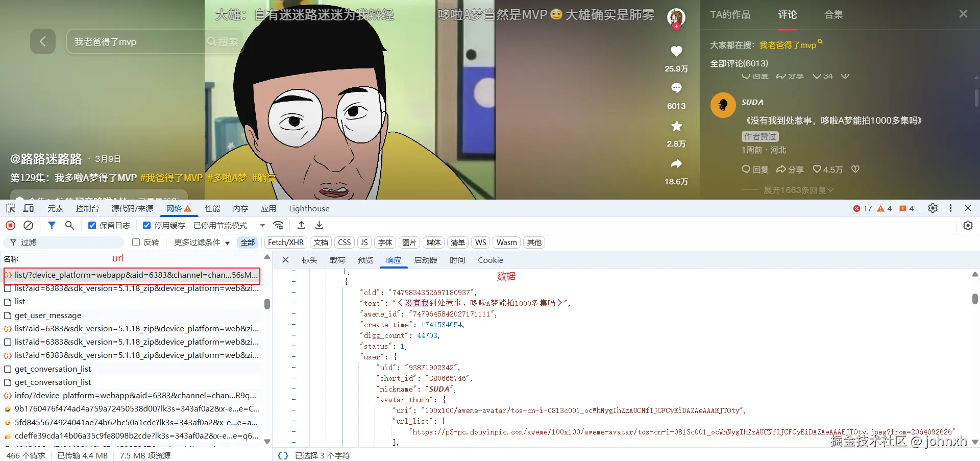
Task: Close the request detail pane
Action: tap(285, 260)
